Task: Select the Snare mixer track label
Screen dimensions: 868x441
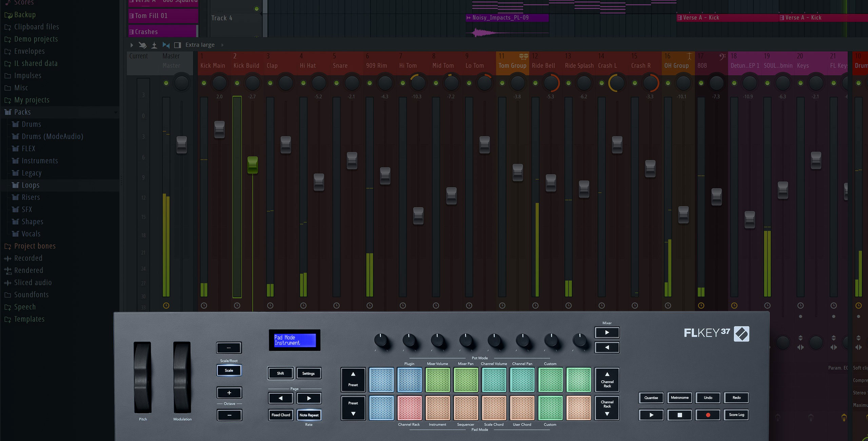Action: [340, 65]
